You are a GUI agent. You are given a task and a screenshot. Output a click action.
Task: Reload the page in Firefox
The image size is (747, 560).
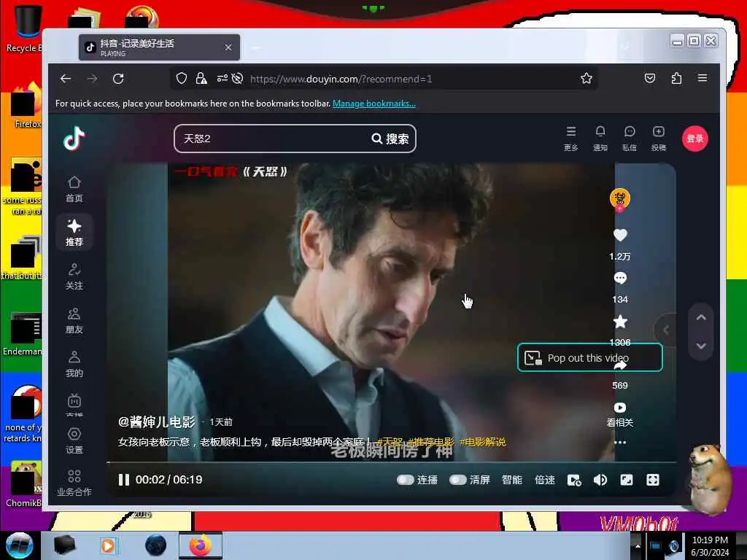click(x=118, y=79)
